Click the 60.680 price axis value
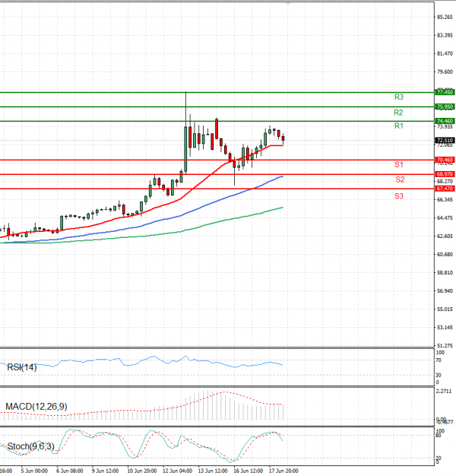This screenshot has height=476, width=456. 445,255
